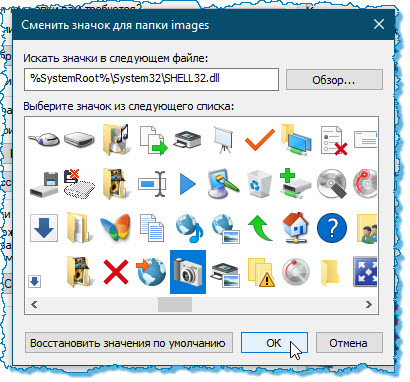Pick the blue play triangle icon
The height and width of the screenshot is (382, 410).
coord(187,184)
